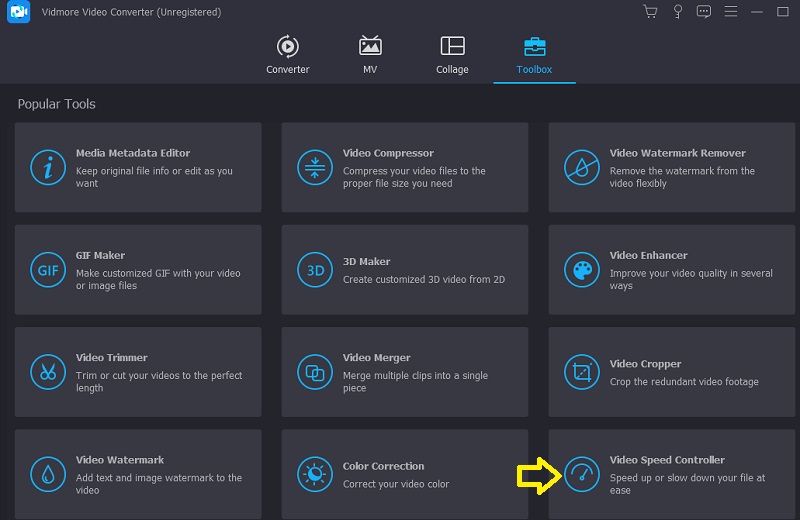Screen dimensions: 800x520
Task: Go to the Collage tab
Action: tap(452, 56)
